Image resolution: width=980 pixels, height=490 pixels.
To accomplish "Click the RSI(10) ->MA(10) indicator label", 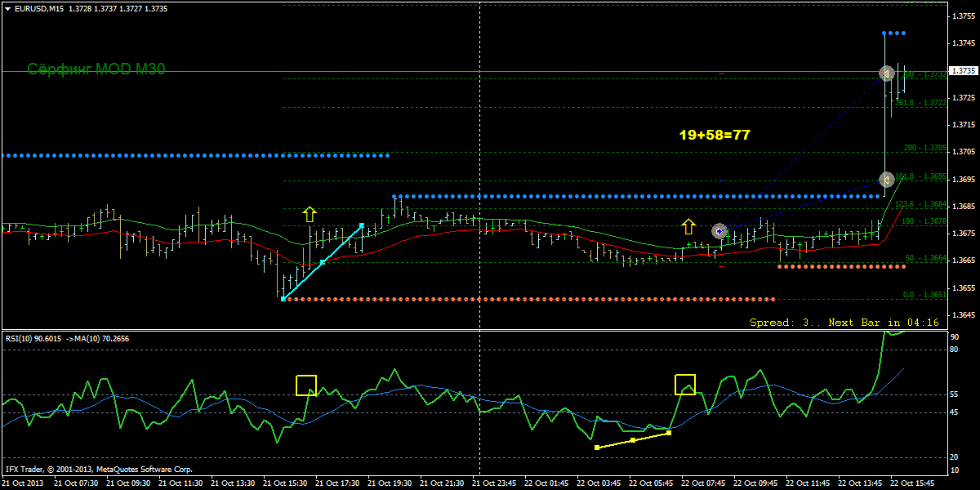I will (67, 338).
